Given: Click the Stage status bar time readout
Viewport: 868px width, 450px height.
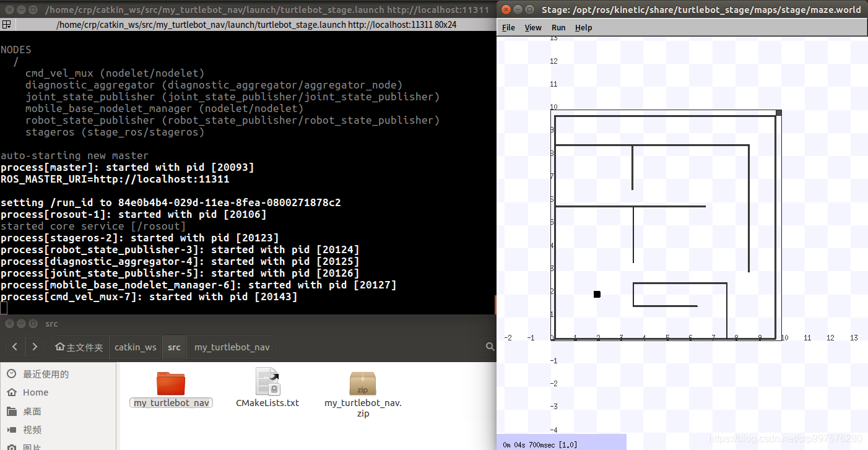Looking at the screenshot, I should click(x=539, y=444).
